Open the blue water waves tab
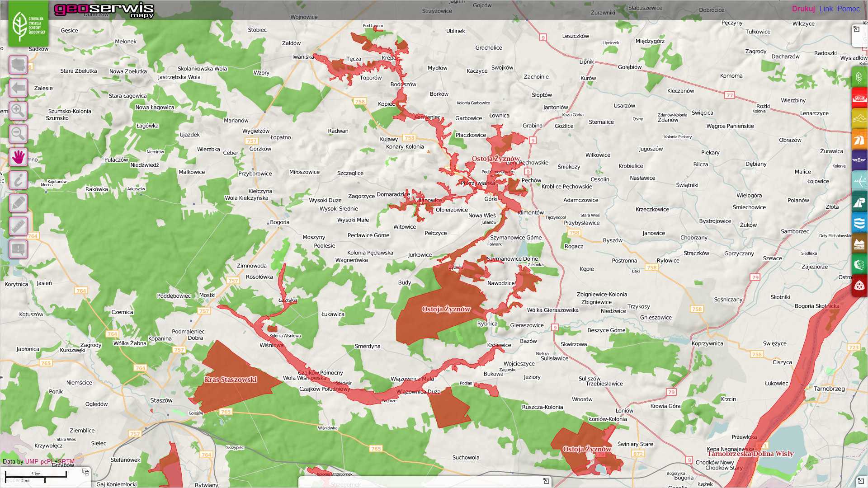The height and width of the screenshot is (488, 868). (x=859, y=223)
